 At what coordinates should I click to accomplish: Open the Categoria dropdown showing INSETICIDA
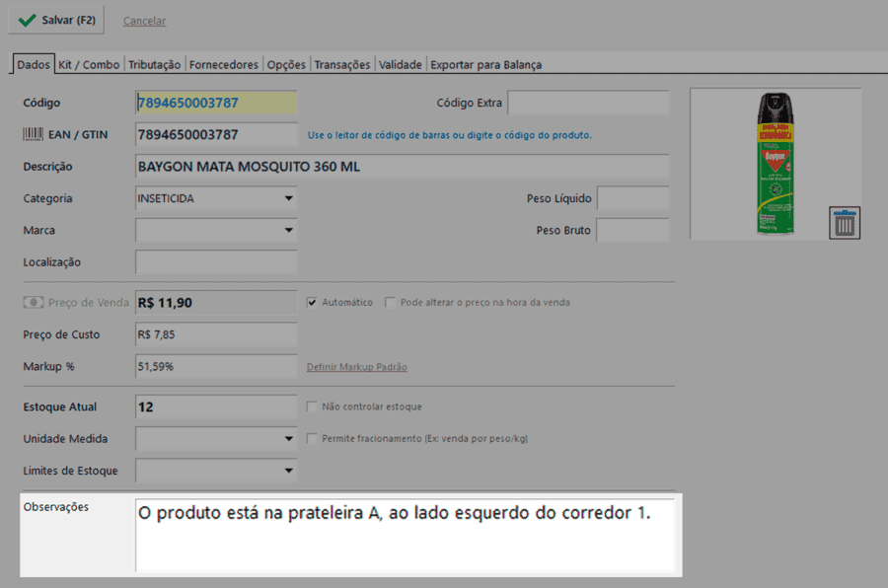tap(216, 198)
